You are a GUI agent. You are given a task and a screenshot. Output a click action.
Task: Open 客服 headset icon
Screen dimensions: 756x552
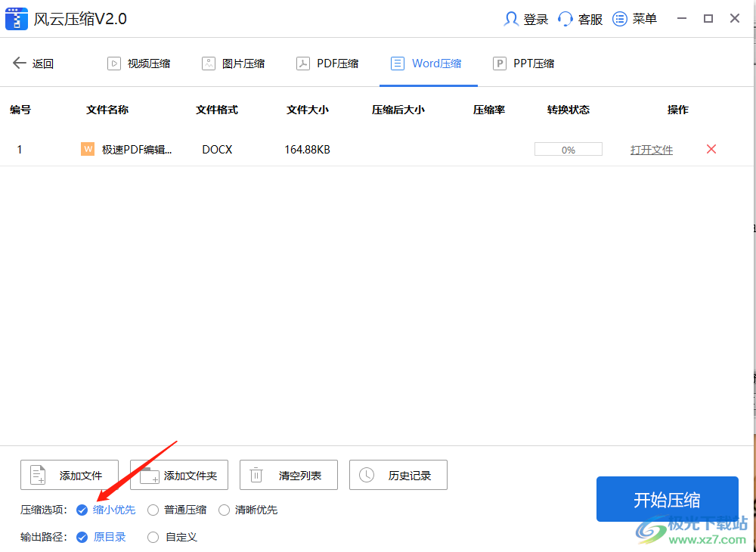(565, 19)
